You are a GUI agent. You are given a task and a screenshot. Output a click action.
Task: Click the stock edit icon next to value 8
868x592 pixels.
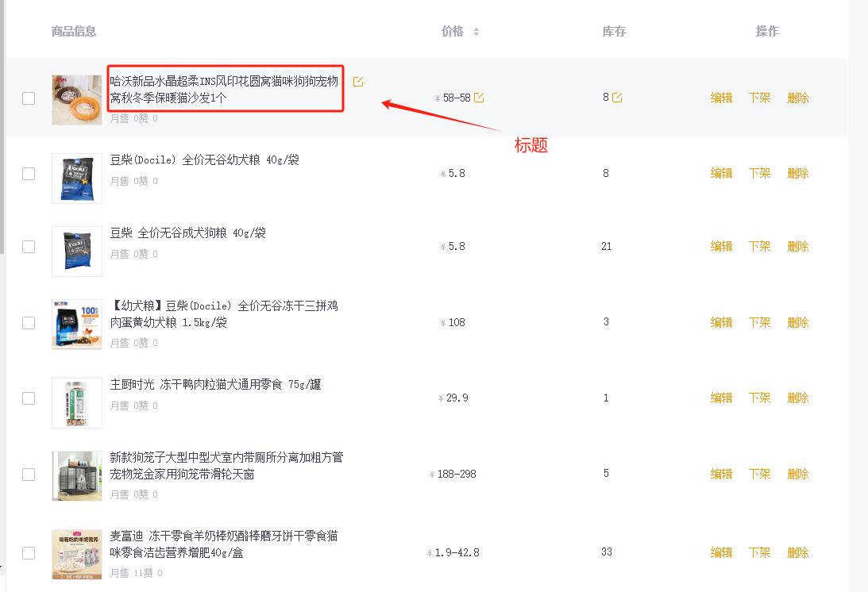[615, 96]
